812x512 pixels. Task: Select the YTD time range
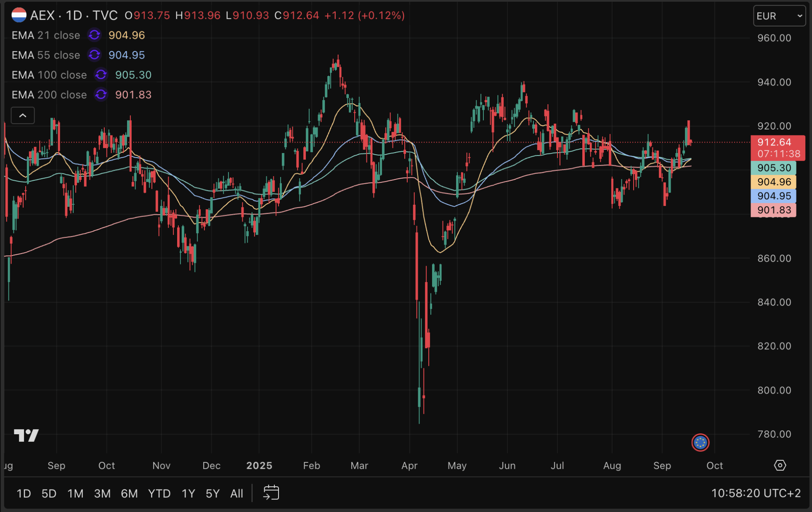159,493
